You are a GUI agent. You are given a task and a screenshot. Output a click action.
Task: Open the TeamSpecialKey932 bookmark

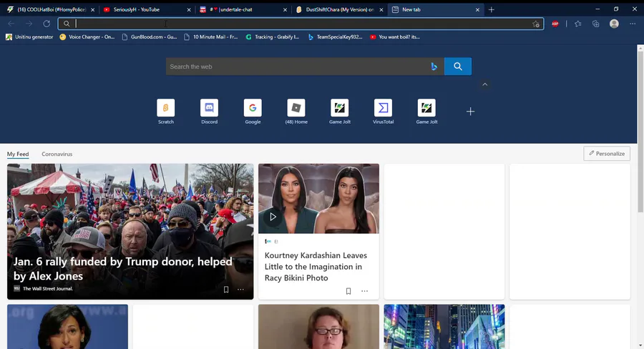point(335,37)
